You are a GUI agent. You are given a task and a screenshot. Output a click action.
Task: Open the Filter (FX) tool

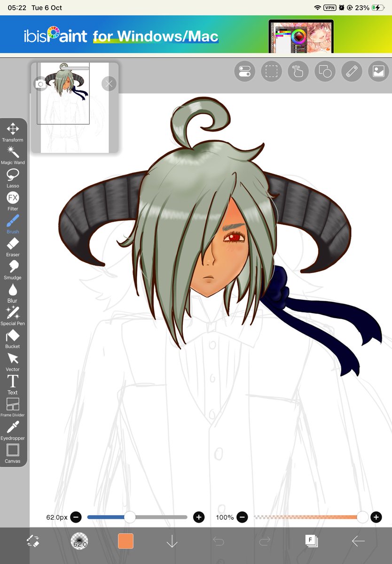(13, 201)
